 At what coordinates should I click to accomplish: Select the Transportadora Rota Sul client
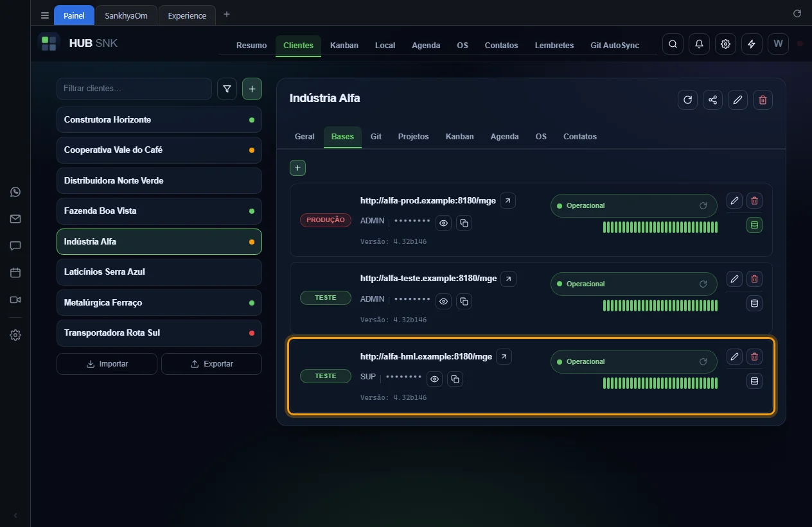pos(159,333)
